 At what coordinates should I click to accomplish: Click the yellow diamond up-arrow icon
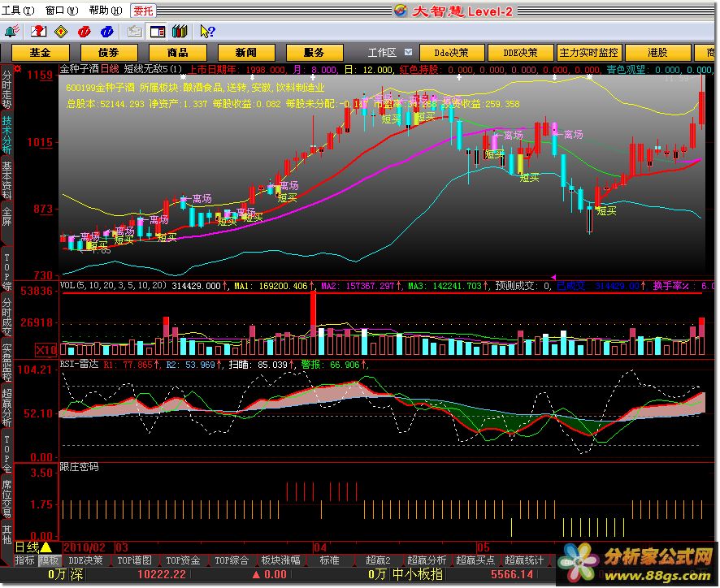tap(61, 31)
